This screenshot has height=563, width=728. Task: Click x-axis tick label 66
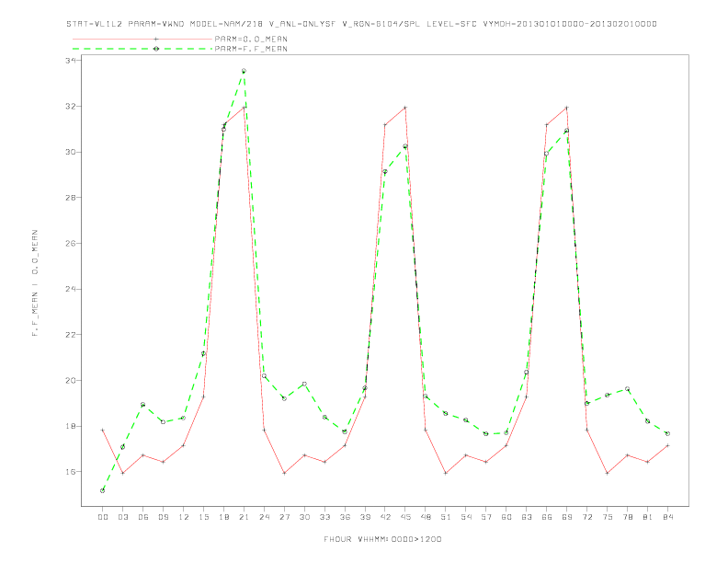547,517
